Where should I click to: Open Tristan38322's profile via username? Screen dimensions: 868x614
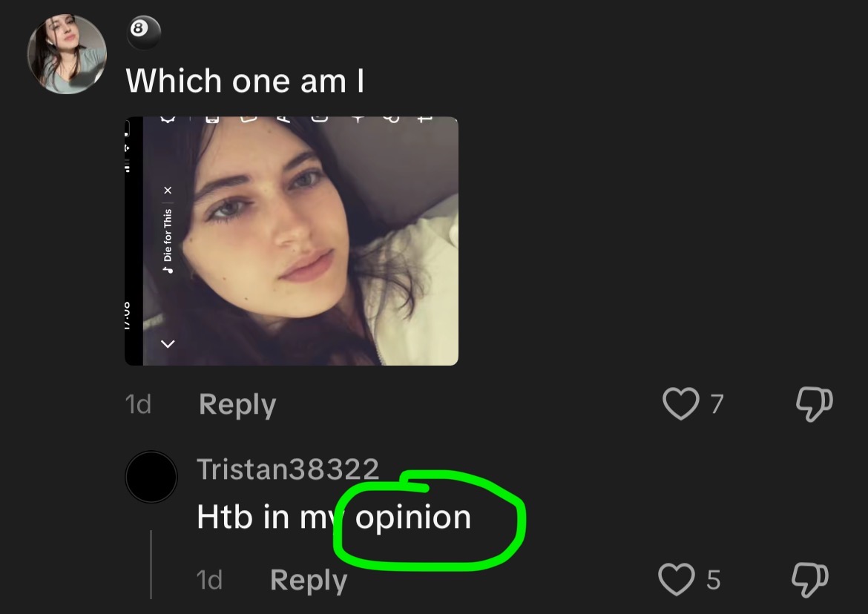click(x=288, y=469)
